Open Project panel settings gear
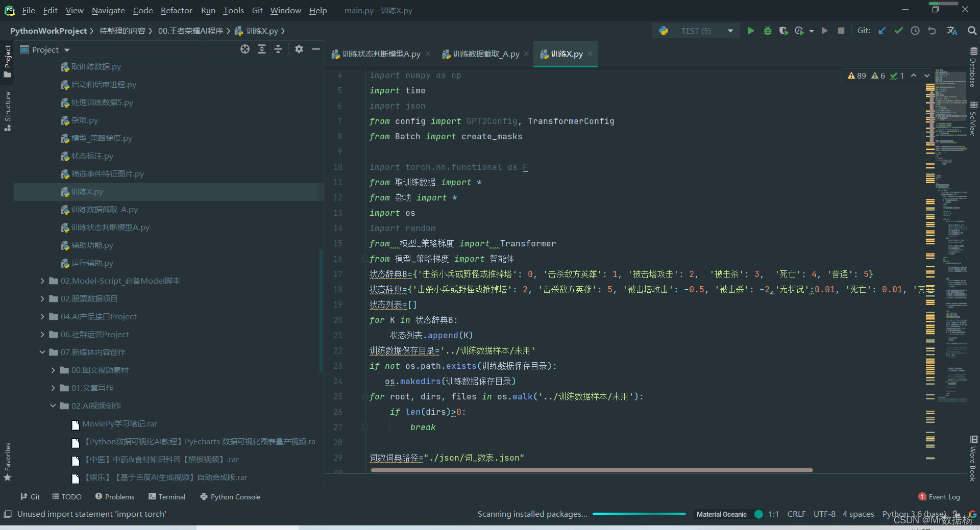Image resolution: width=980 pixels, height=530 pixels. 299,49
